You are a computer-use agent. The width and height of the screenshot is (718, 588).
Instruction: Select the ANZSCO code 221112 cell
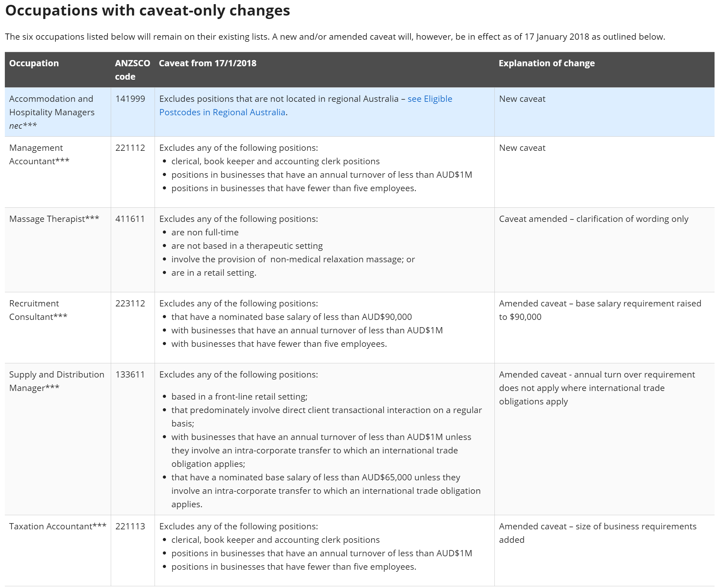(130, 148)
